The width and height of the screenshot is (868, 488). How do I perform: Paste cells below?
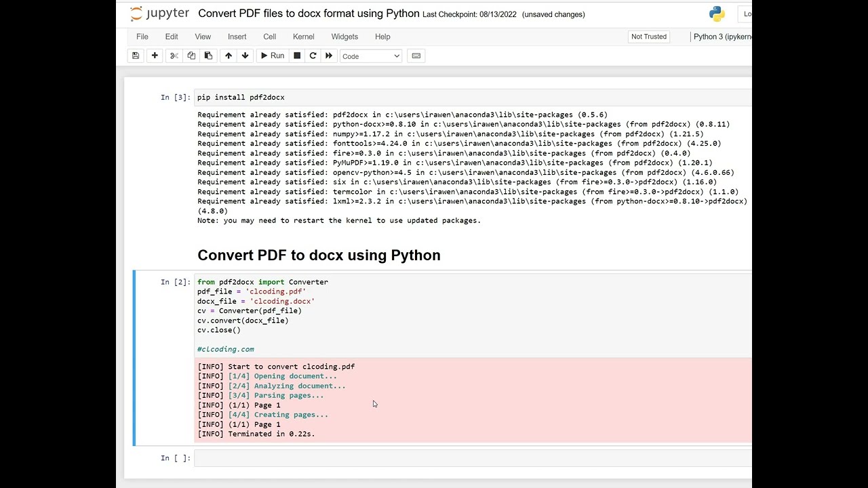point(208,56)
